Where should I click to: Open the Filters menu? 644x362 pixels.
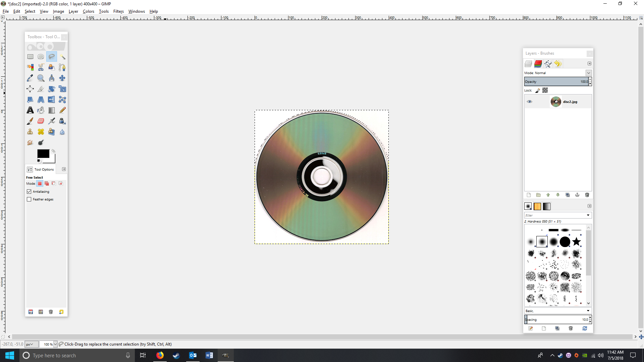118,11
